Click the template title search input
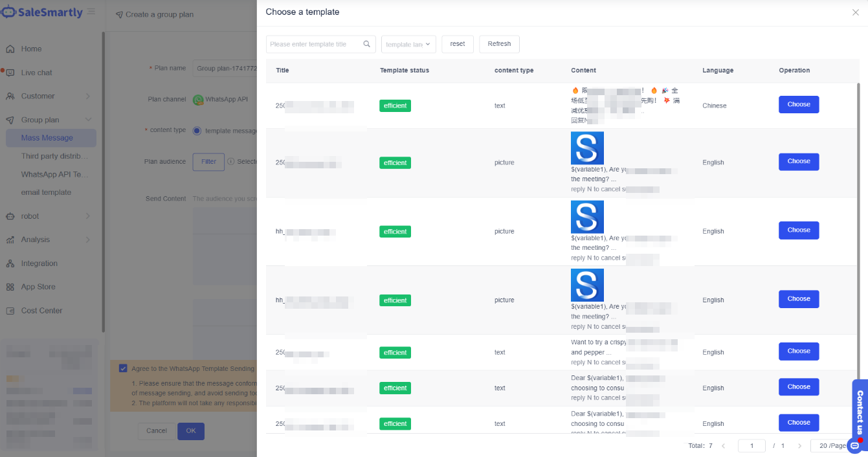Image resolution: width=868 pixels, height=457 pixels. (315, 44)
